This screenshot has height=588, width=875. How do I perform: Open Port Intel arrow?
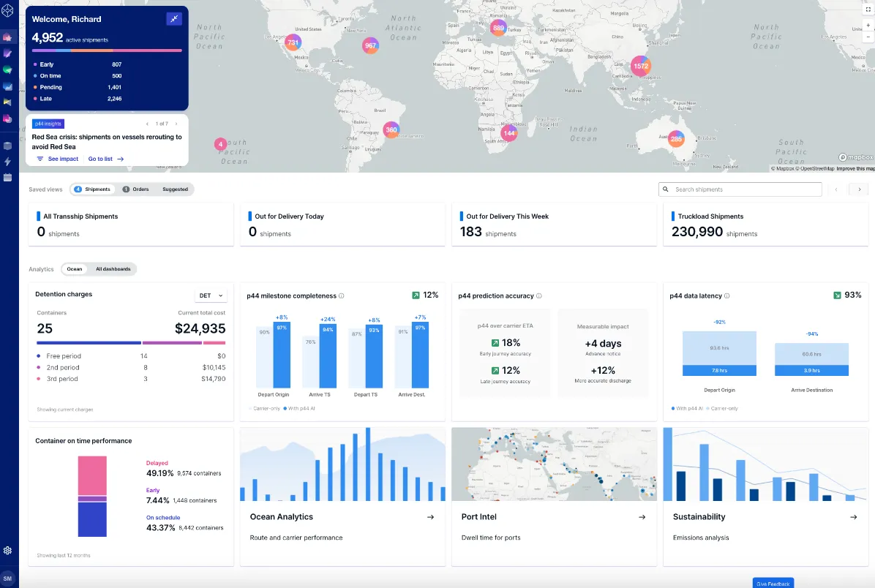tap(642, 517)
